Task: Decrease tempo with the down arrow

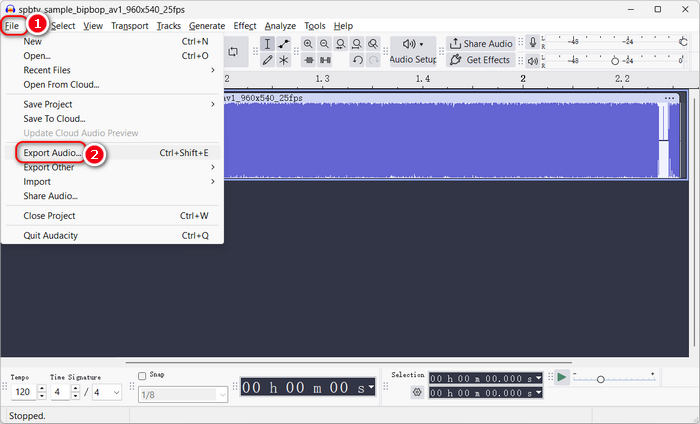Action: tap(42, 396)
